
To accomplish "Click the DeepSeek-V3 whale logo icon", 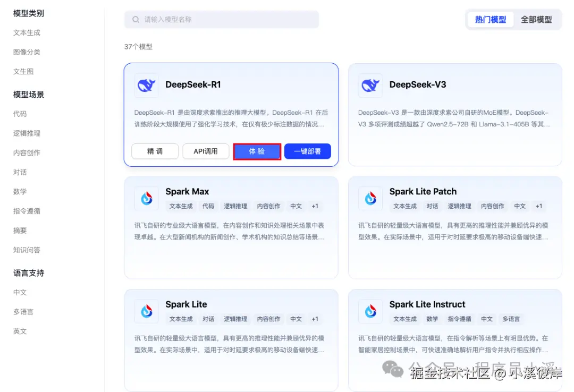I will pyautogui.click(x=370, y=86).
